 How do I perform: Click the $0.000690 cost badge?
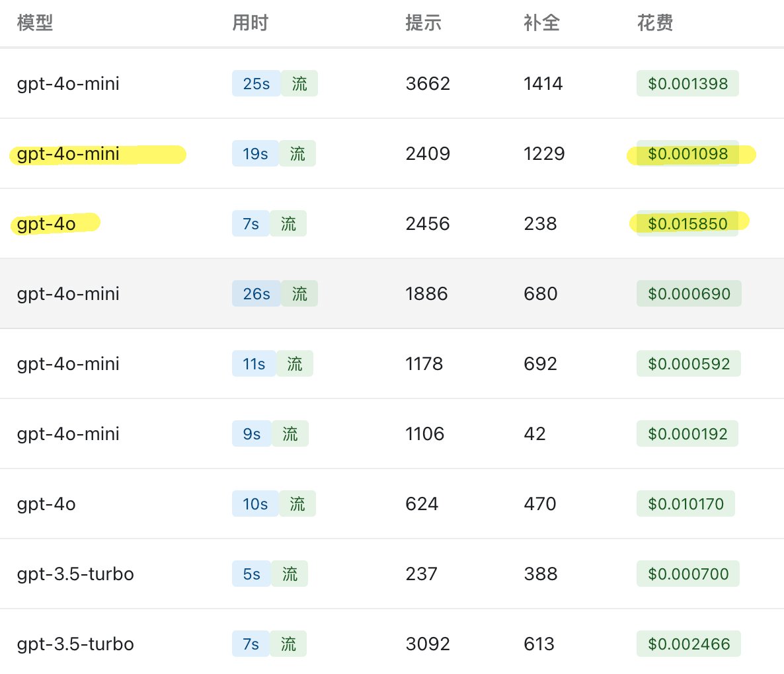coord(689,293)
